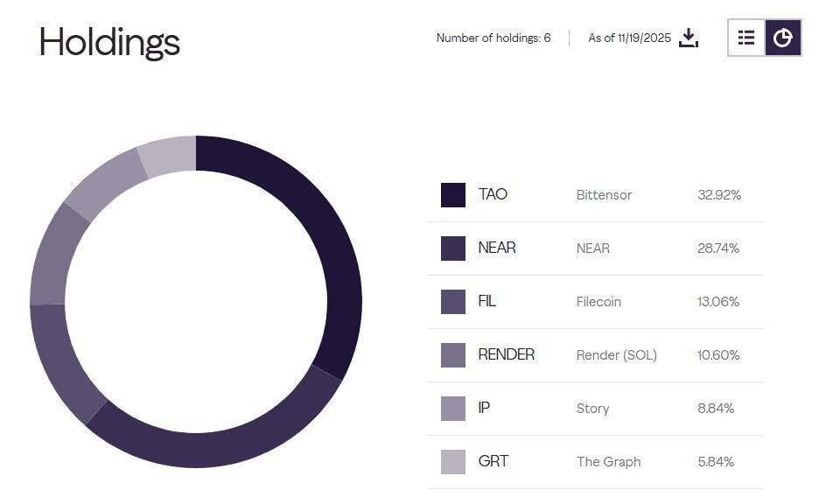Click the FIL legend color square
The width and height of the screenshot is (833, 504).
click(x=453, y=302)
